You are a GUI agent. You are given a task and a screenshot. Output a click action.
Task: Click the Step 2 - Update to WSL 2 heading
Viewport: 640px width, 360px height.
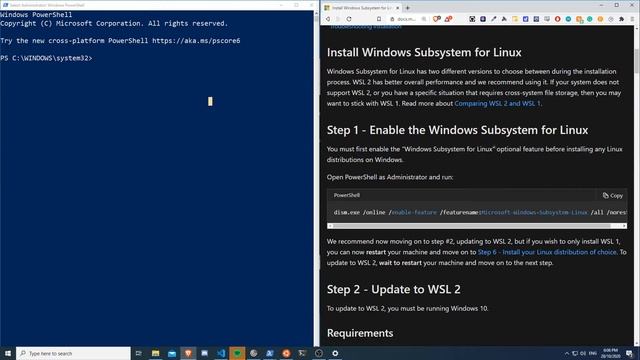tap(393, 289)
